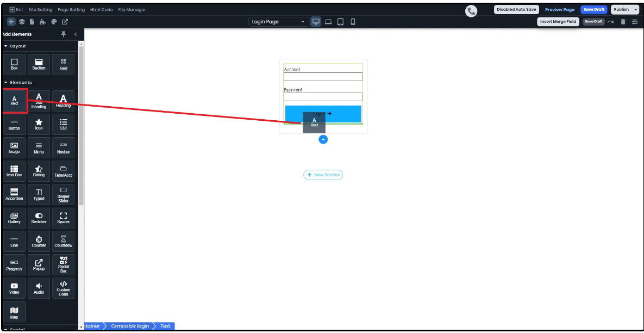This screenshot has height=333, width=644.
Task: Switch to mobile phone device view
Action: (x=353, y=22)
